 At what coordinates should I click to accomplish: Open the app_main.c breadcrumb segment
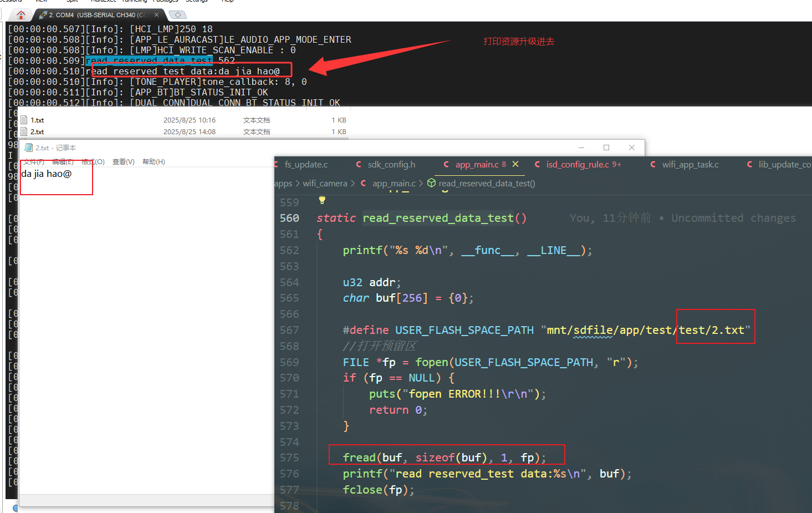(x=394, y=184)
